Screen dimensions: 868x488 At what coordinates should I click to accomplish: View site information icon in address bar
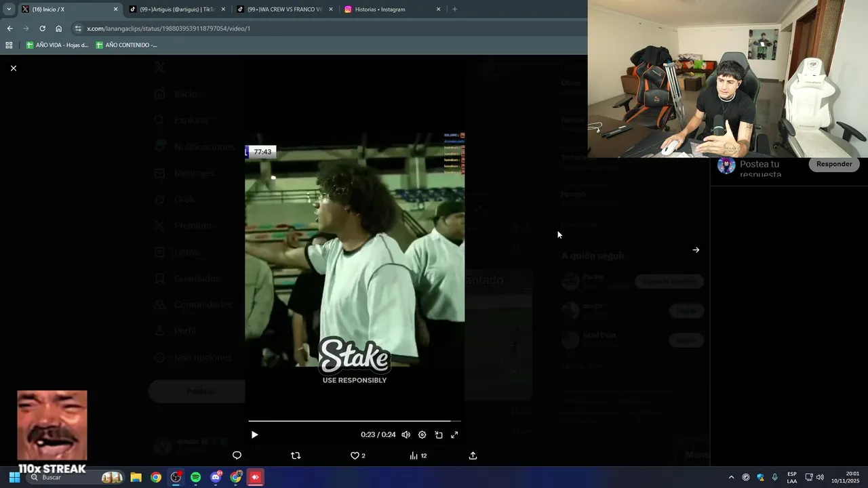click(x=78, y=28)
